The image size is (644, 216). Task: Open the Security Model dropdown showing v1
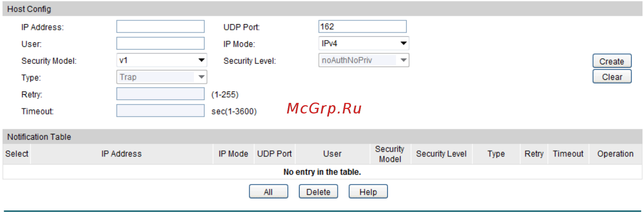click(x=162, y=60)
